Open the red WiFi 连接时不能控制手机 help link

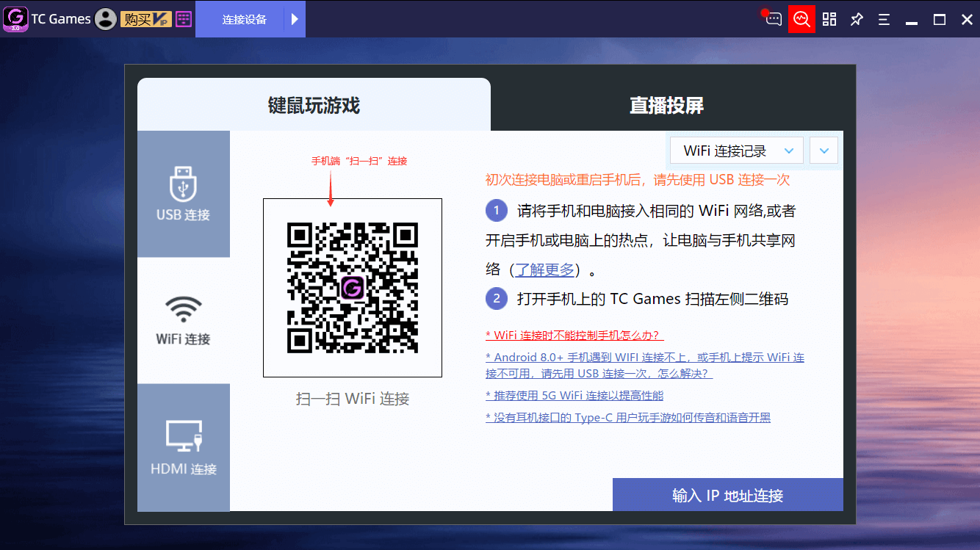tap(574, 335)
